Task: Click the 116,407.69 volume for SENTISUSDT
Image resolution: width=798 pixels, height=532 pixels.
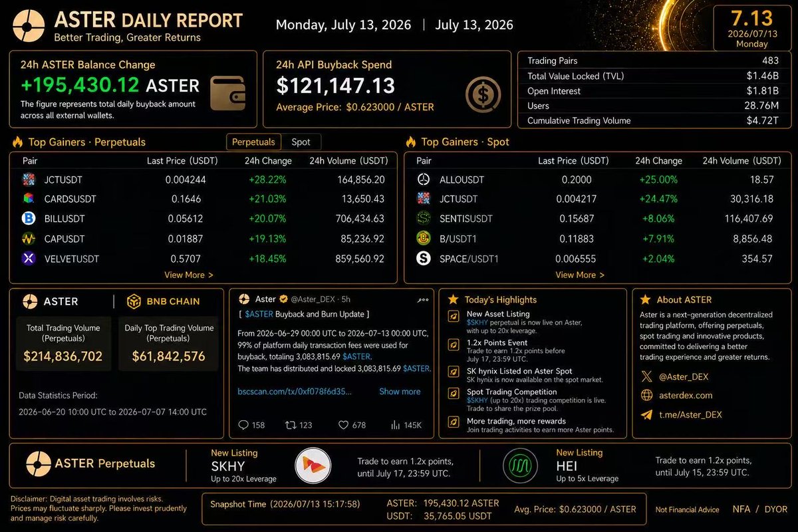Action: tap(749, 218)
